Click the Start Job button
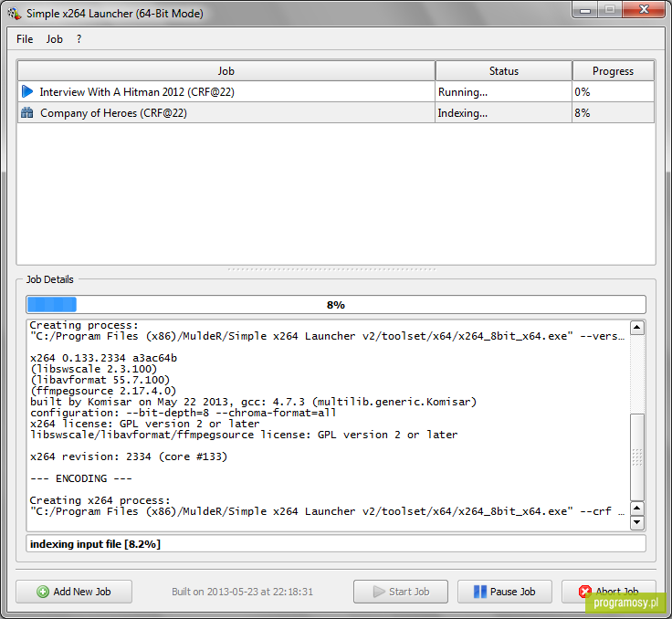 click(x=400, y=592)
